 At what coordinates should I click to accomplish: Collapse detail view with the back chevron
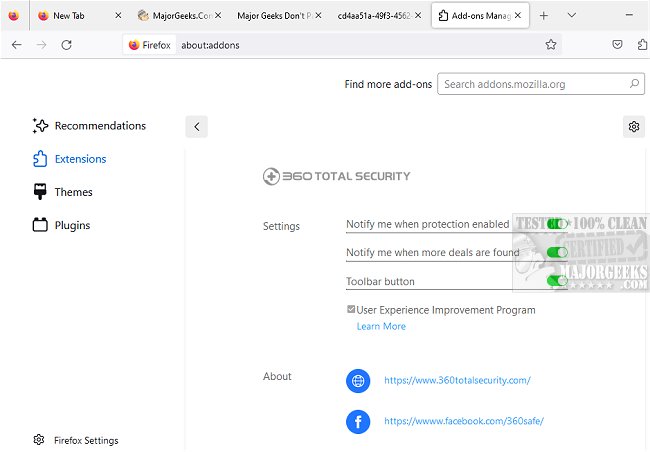click(x=197, y=127)
